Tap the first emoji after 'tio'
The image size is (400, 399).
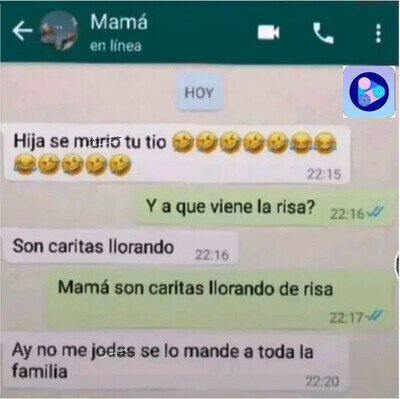tap(183, 142)
